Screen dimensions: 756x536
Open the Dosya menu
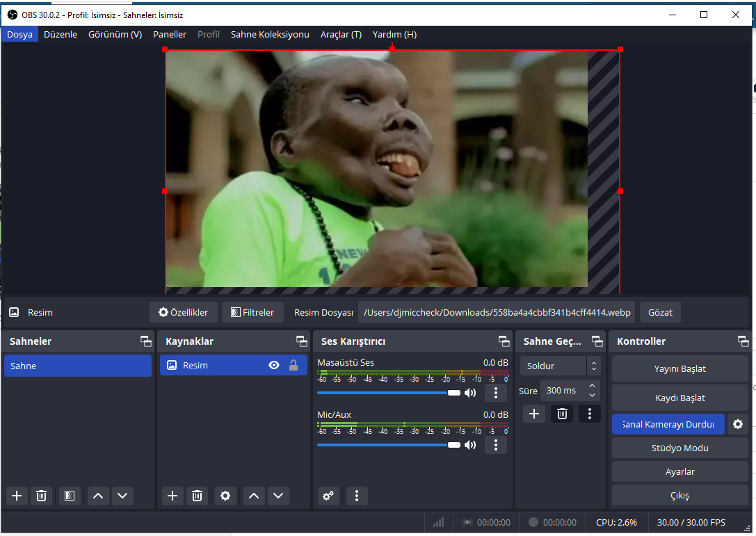19,34
